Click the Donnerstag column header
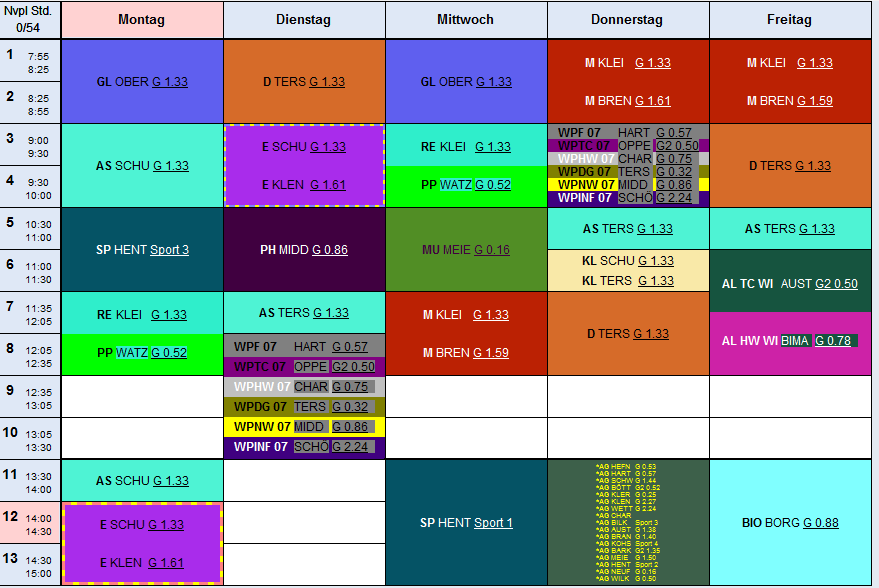The height and width of the screenshot is (588, 879). coord(628,20)
